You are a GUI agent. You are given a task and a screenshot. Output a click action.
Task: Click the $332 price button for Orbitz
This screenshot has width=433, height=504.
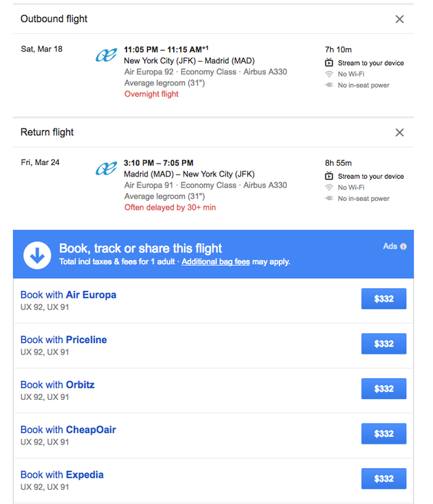[384, 389]
